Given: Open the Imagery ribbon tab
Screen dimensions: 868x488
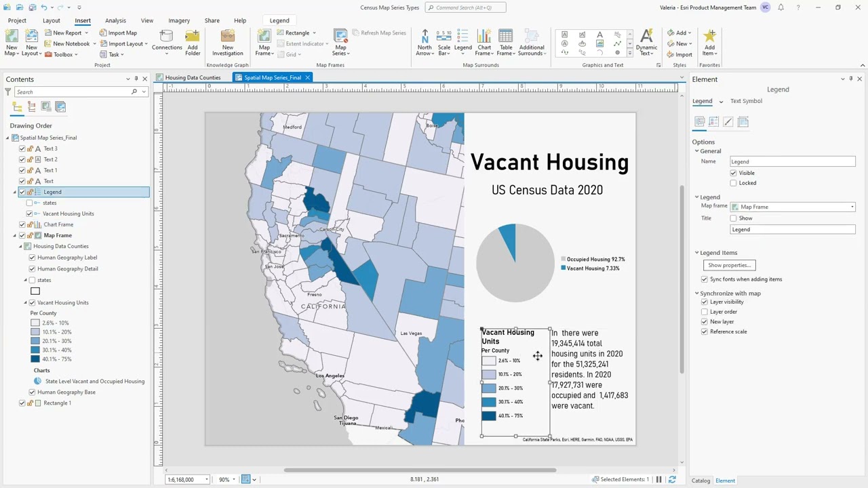Looking at the screenshot, I should (x=179, y=20).
